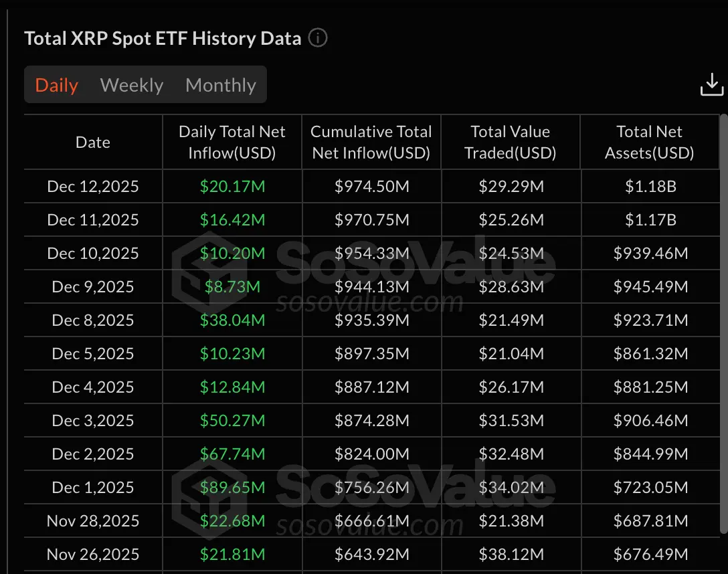Click the Total XRP Spot ETF History Data title
Viewport: 728px width, 574px height.
(163, 38)
